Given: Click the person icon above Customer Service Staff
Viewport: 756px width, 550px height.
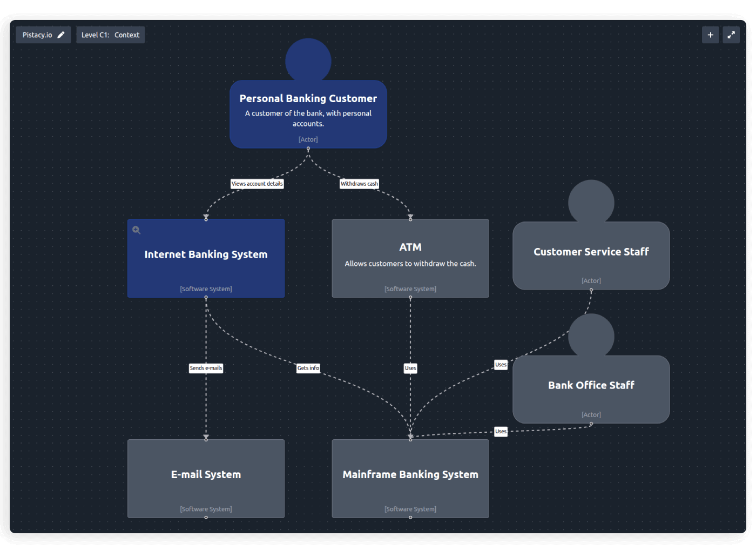Looking at the screenshot, I should click(591, 202).
